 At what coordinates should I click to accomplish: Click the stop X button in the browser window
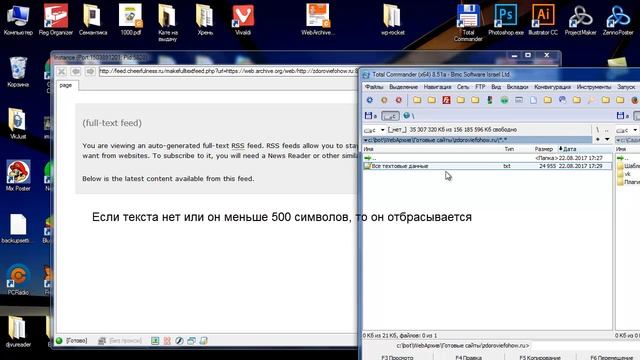(61, 71)
